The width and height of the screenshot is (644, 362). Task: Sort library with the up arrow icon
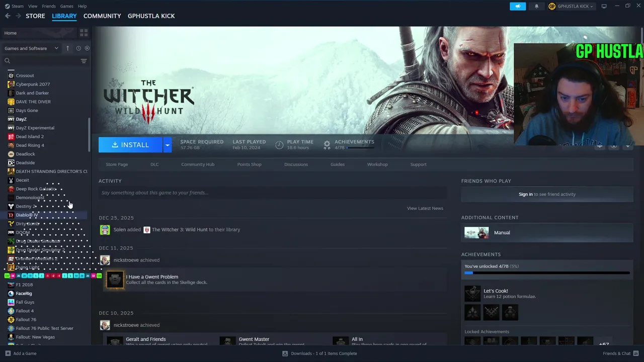tap(68, 48)
